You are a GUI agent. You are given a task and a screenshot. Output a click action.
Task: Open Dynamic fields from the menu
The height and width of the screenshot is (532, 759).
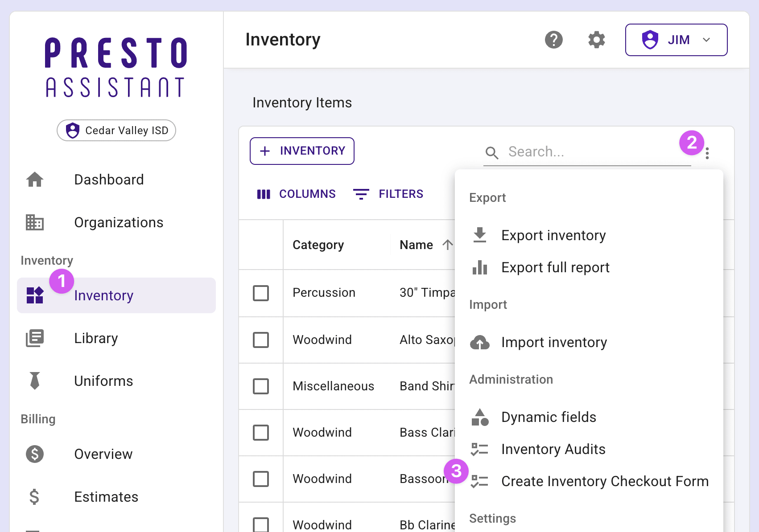pos(589,417)
